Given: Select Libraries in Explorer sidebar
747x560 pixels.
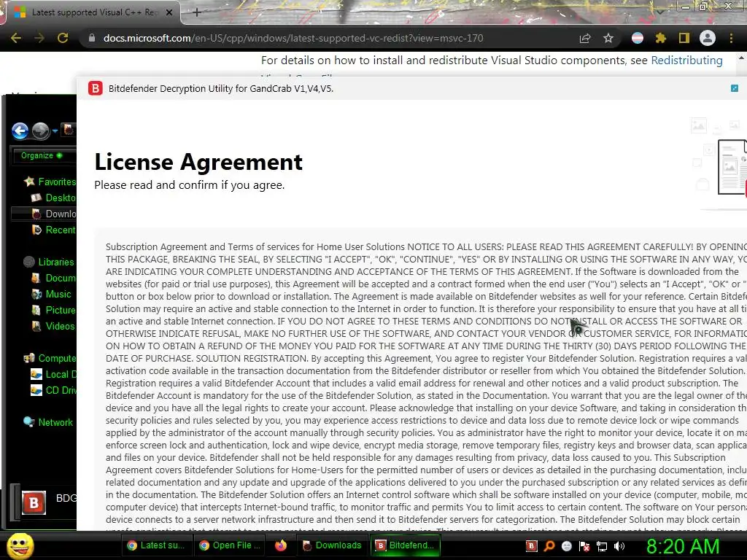Looking at the screenshot, I should 50,262.
